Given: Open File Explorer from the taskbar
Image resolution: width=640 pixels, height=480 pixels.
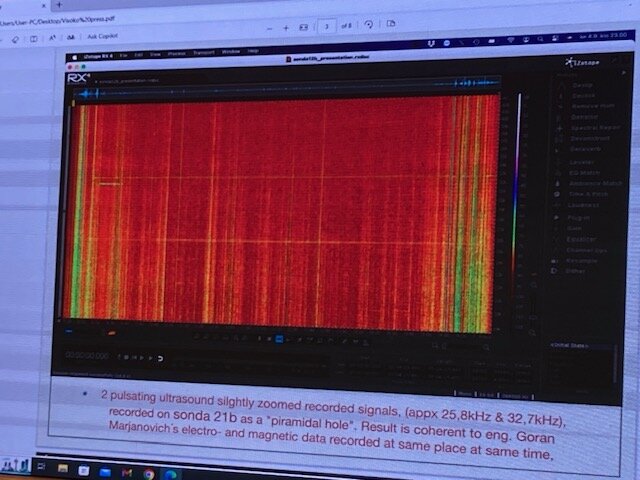Looking at the screenshot, I should click(x=62, y=468).
